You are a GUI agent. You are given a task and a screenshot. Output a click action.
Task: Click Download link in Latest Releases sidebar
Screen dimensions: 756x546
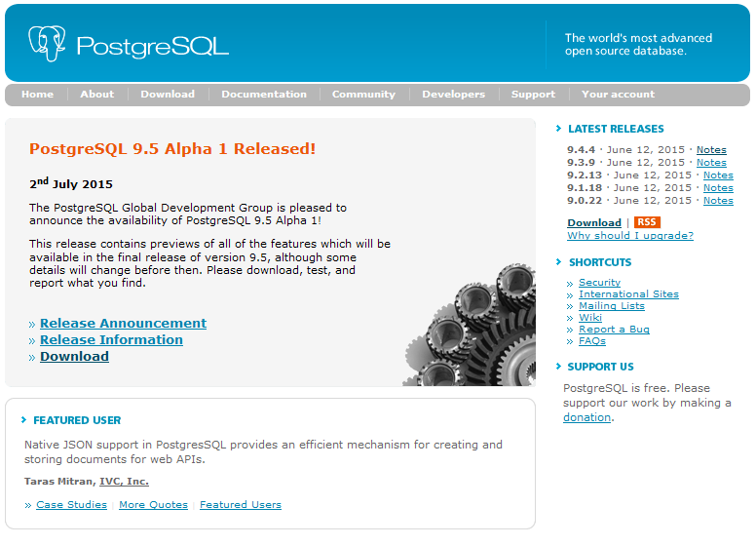[594, 223]
